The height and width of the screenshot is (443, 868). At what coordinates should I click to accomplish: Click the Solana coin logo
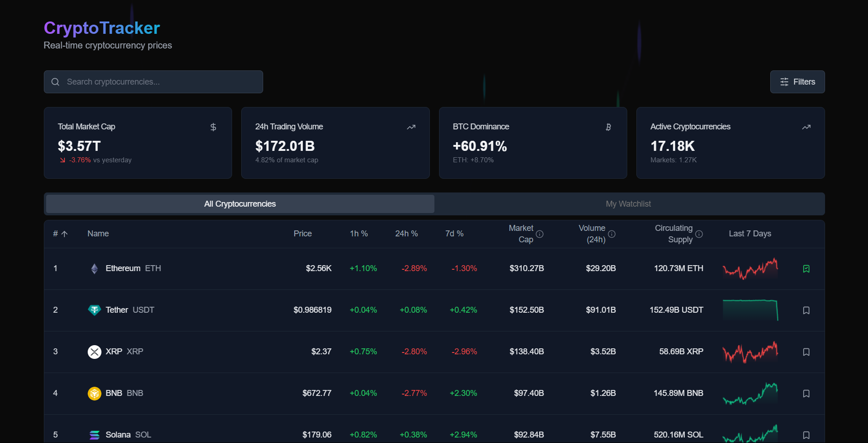(95, 435)
